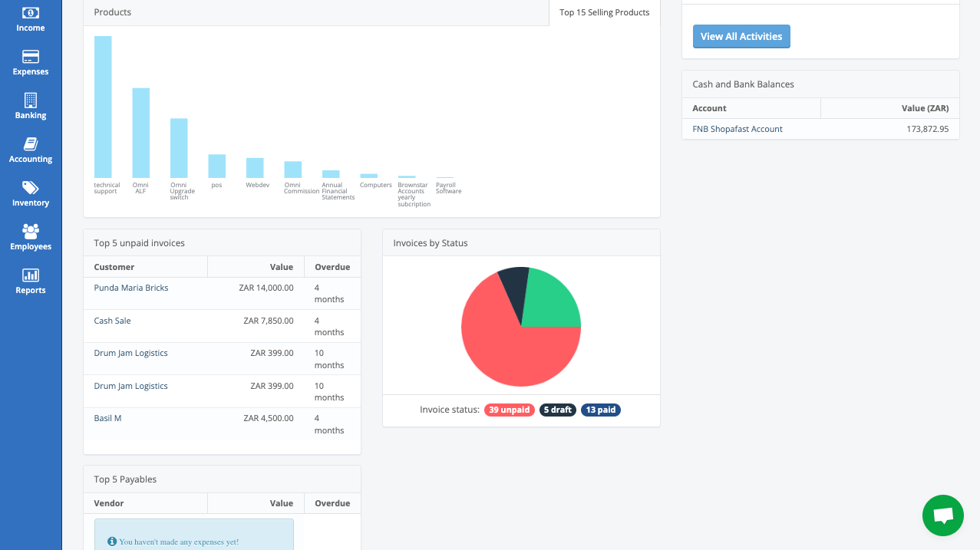The height and width of the screenshot is (550, 980).
Task: Switch to the Top 15 Selling Products tab
Action: [603, 12]
